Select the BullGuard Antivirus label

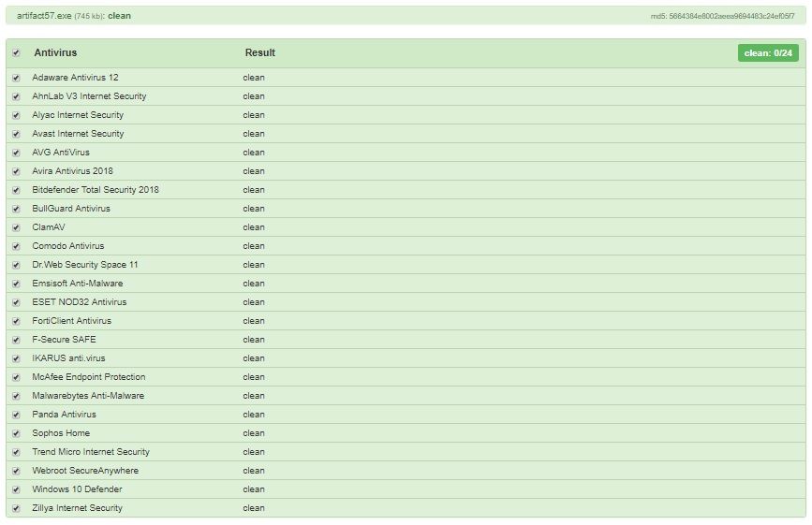71,209
